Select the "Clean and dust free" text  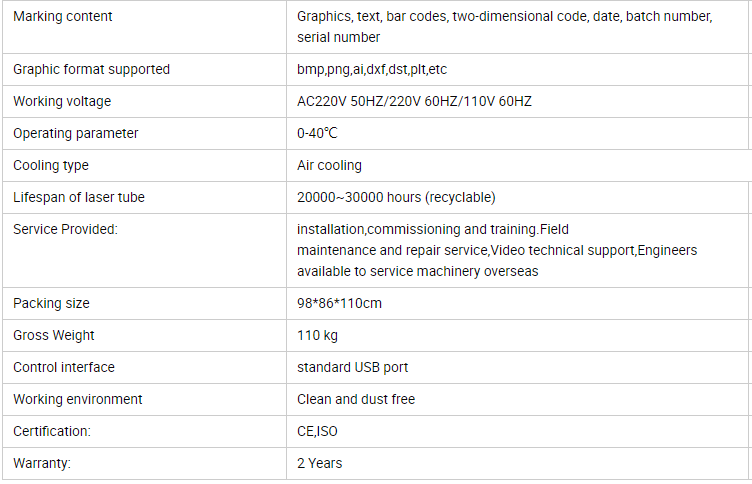coord(356,400)
